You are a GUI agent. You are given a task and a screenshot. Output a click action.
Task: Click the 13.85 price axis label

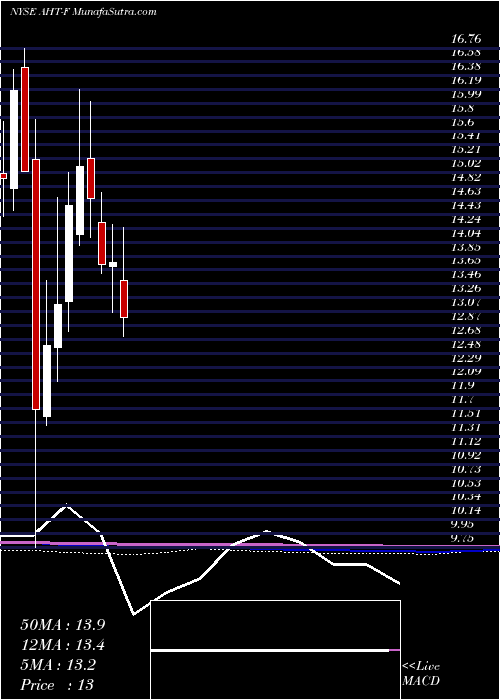[x=466, y=247]
